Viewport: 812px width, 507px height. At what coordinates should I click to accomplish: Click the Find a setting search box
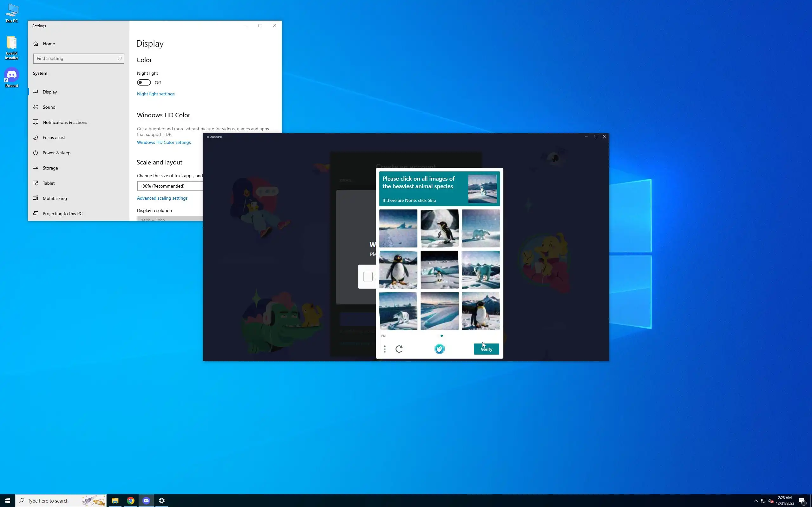(76, 58)
